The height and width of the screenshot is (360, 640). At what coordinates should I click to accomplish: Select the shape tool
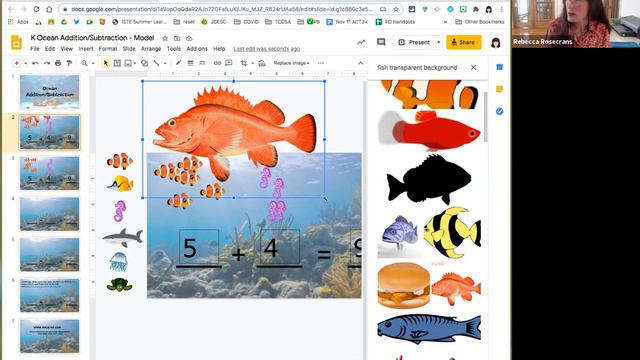click(144, 63)
